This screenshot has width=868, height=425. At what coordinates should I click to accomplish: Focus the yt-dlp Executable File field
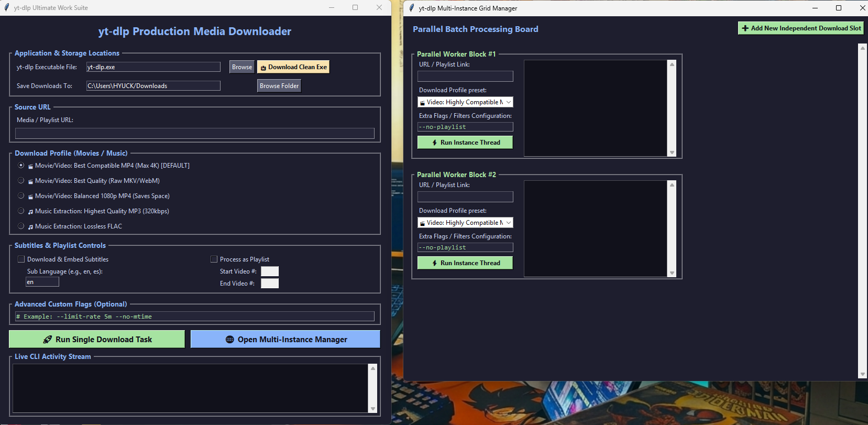click(x=153, y=67)
